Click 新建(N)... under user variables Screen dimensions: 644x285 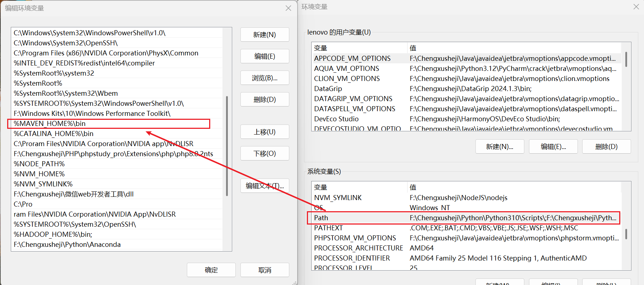click(500, 146)
